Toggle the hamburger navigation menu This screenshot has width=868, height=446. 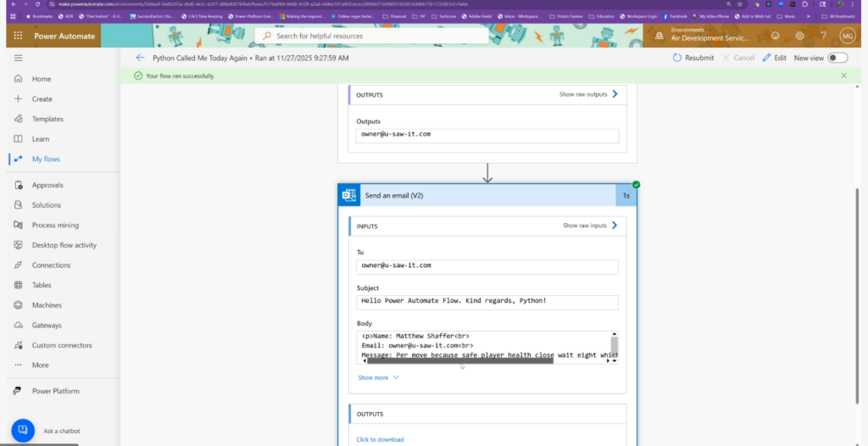point(18,58)
